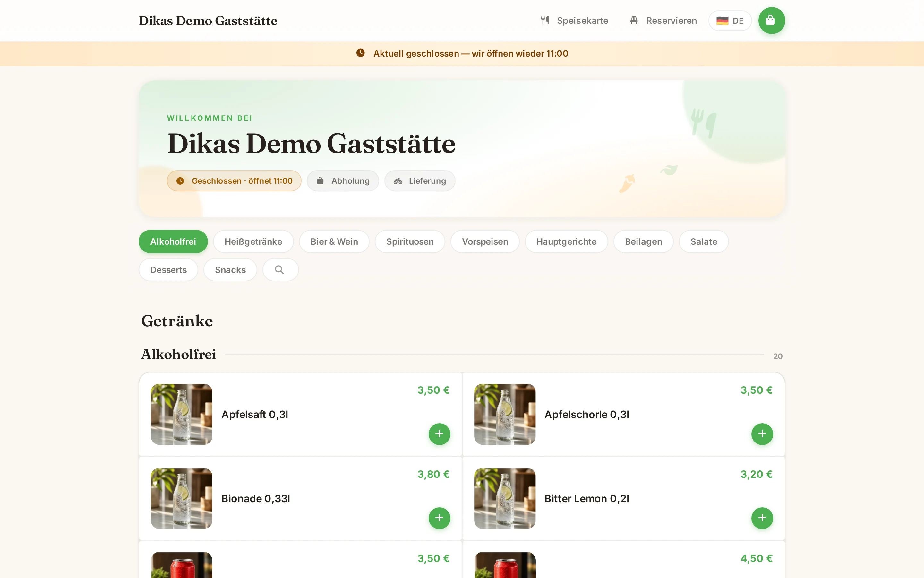Click the Apfelschorle 0,3l item name
This screenshot has height=578, width=924.
point(586,414)
